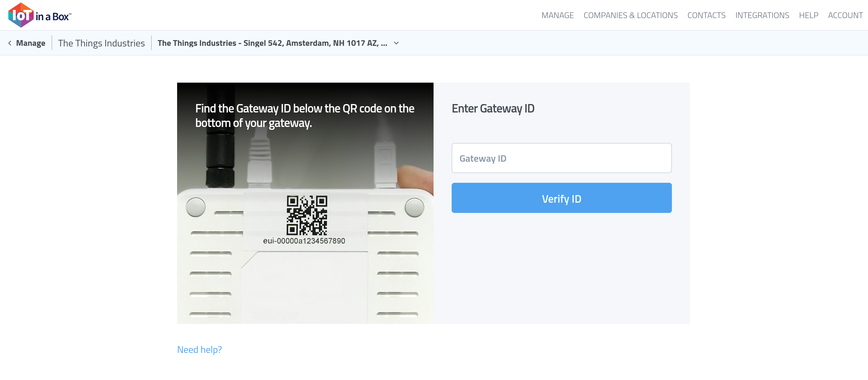The height and width of the screenshot is (380, 868).
Task: Open the INTEGRATIONS section
Action: pos(762,15)
